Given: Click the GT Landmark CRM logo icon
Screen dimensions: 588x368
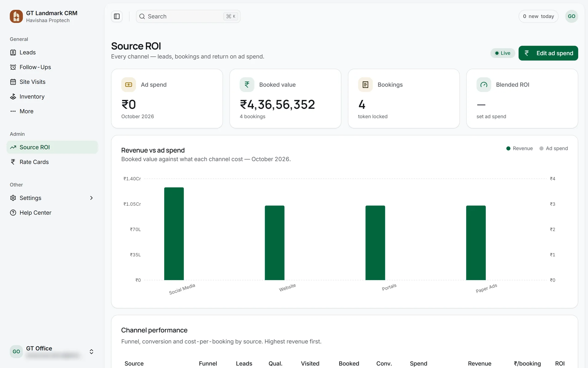Looking at the screenshot, I should (16, 16).
